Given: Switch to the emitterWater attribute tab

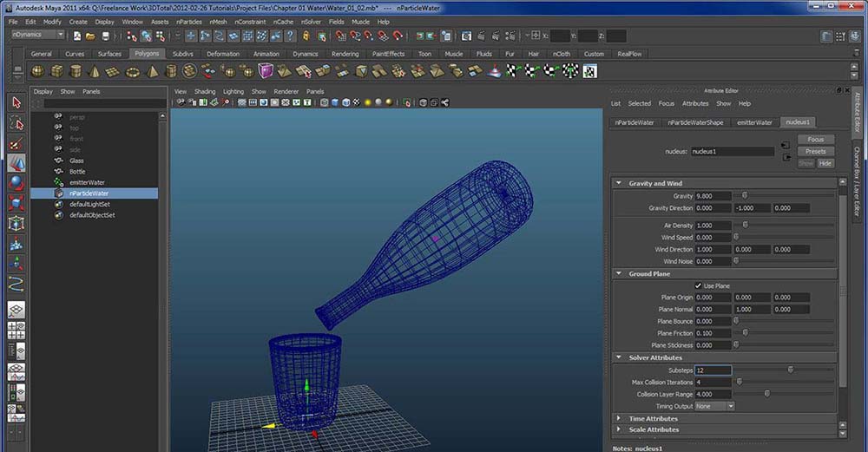Looking at the screenshot, I should tap(753, 122).
